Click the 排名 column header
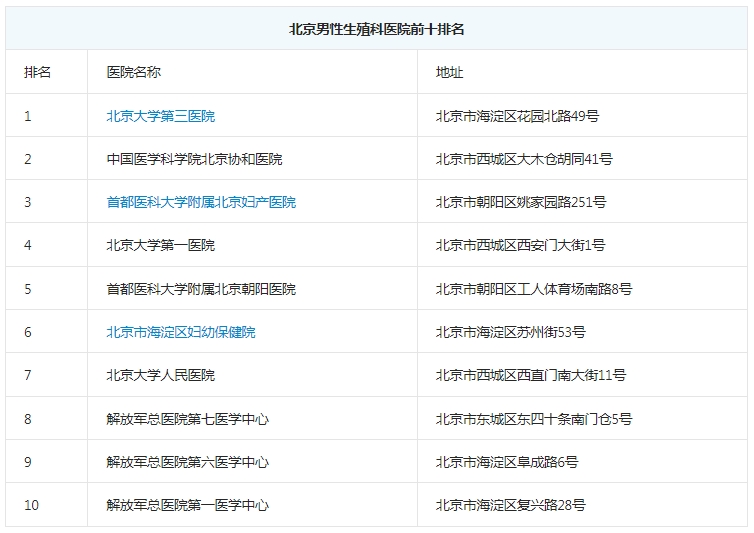This screenshot has width=754, height=533. (38, 72)
